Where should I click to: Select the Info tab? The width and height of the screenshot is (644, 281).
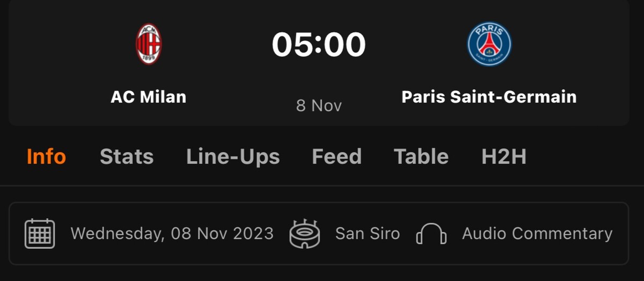click(46, 157)
